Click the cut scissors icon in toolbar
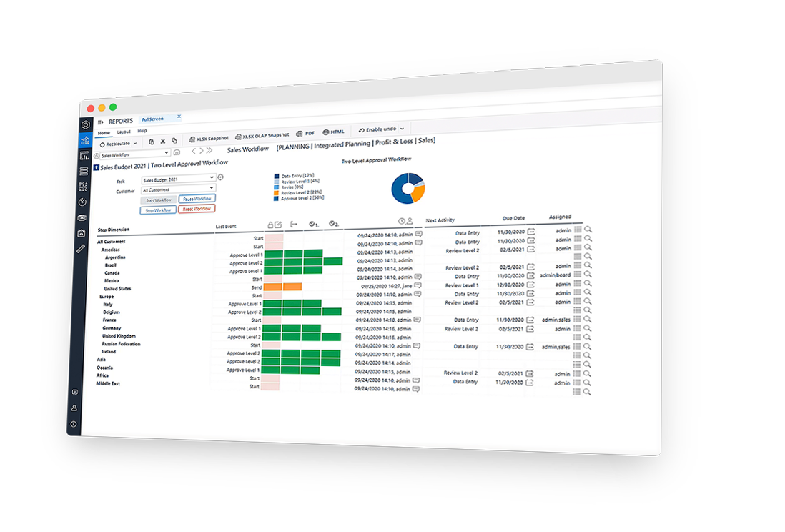 coord(162,142)
